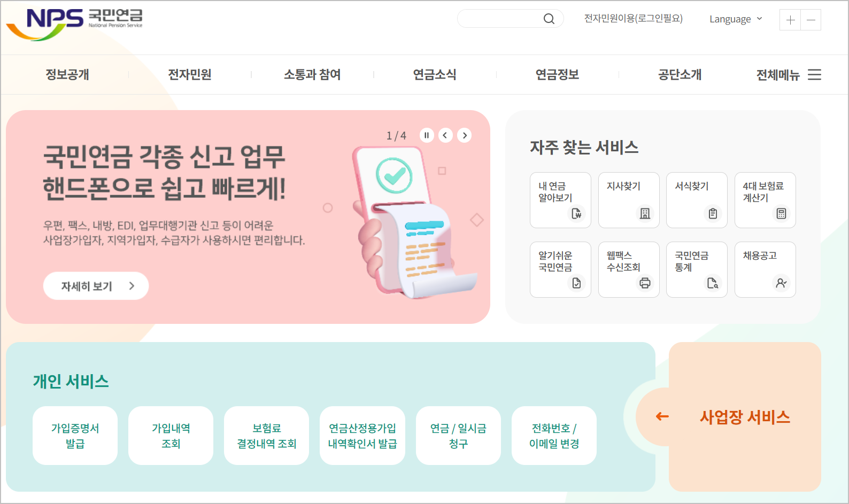
Task: Open 서식찾기 form finder tile
Action: (x=697, y=200)
